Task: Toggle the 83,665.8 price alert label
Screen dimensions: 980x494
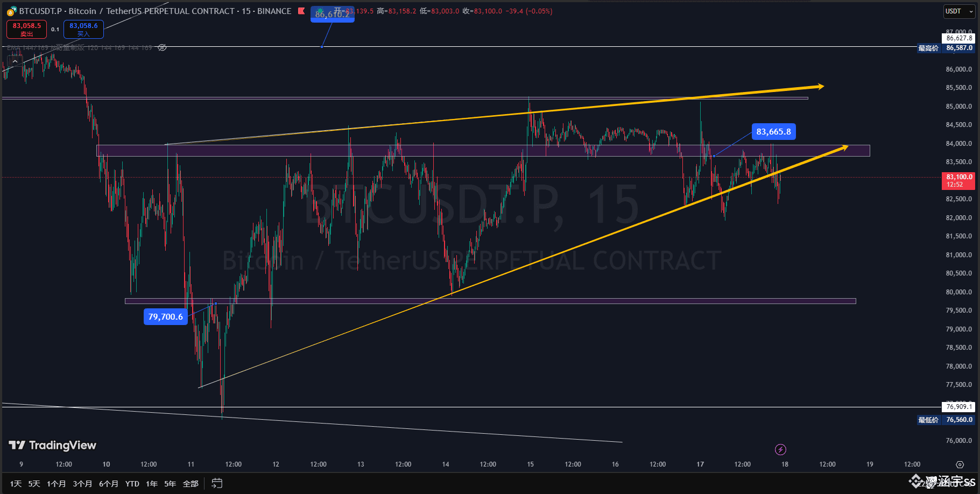Action: [x=773, y=131]
